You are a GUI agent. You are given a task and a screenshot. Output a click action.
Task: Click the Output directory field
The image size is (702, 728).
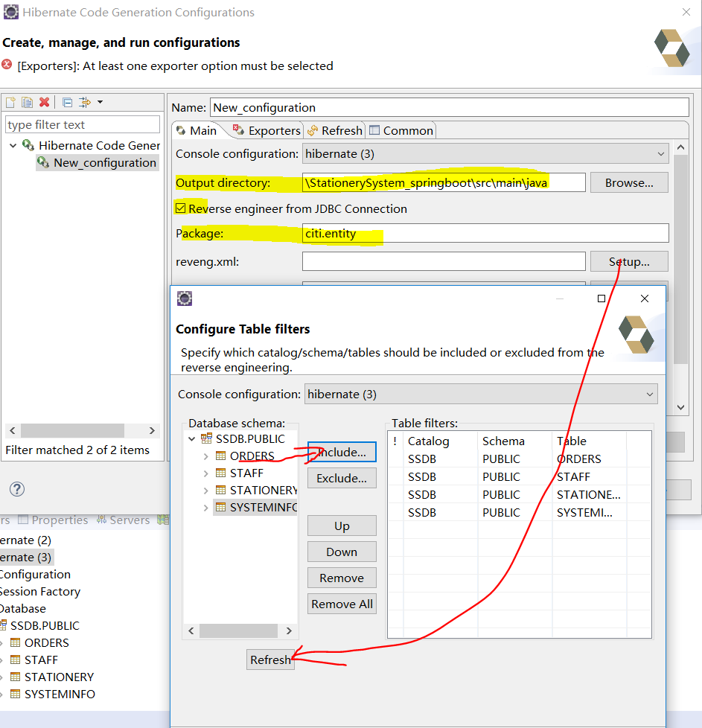coord(444,183)
